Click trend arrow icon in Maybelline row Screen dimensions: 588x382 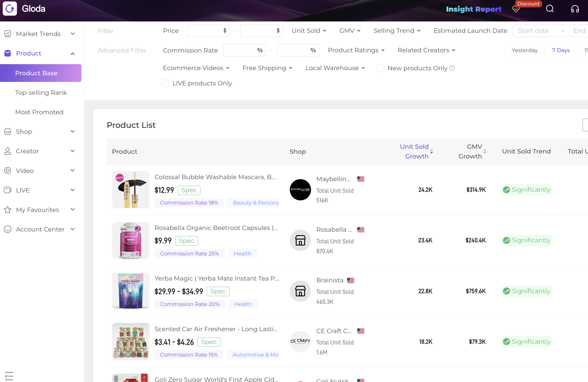point(506,190)
